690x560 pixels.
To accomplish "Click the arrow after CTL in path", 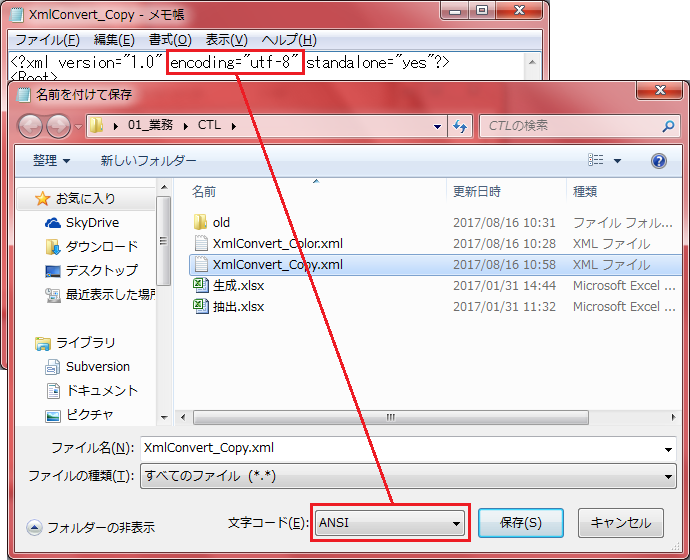I will click(234, 126).
